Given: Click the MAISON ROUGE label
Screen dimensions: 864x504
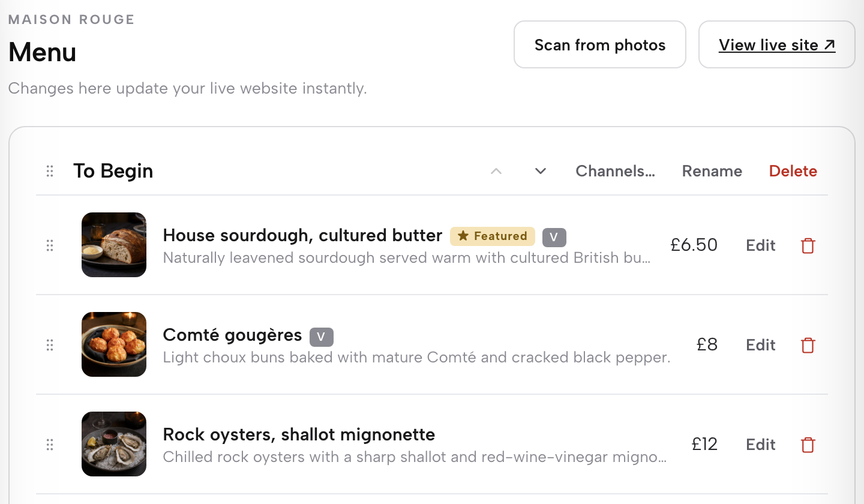Looking at the screenshot, I should pos(71,20).
